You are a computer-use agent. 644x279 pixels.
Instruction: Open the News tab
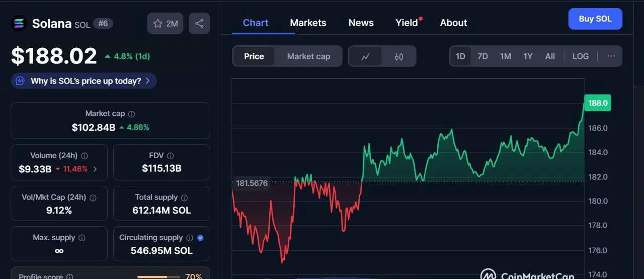pyautogui.click(x=361, y=23)
